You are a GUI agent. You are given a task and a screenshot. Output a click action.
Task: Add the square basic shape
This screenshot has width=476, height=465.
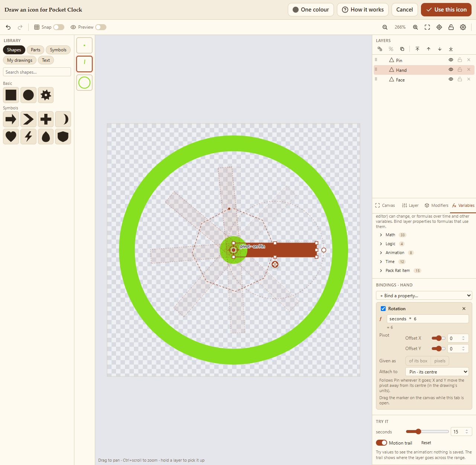11,95
